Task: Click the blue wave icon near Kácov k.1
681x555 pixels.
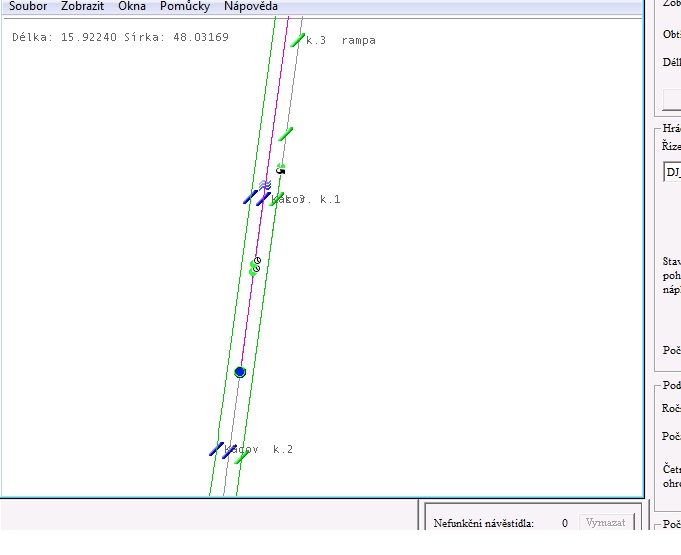Action: (x=266, y=184)
